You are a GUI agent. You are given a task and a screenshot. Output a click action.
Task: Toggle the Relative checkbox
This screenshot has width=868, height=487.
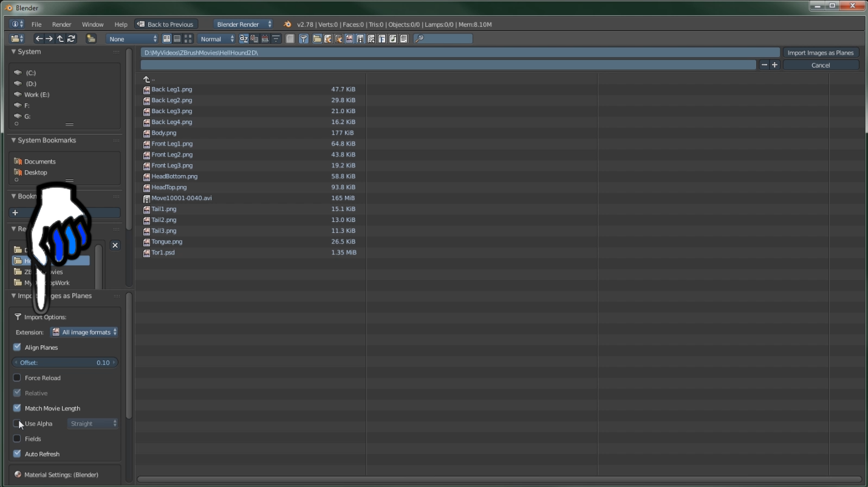coord(17,393)
